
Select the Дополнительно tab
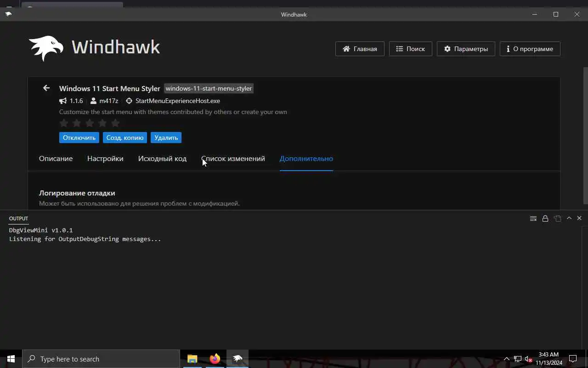(x=306, y=158)
